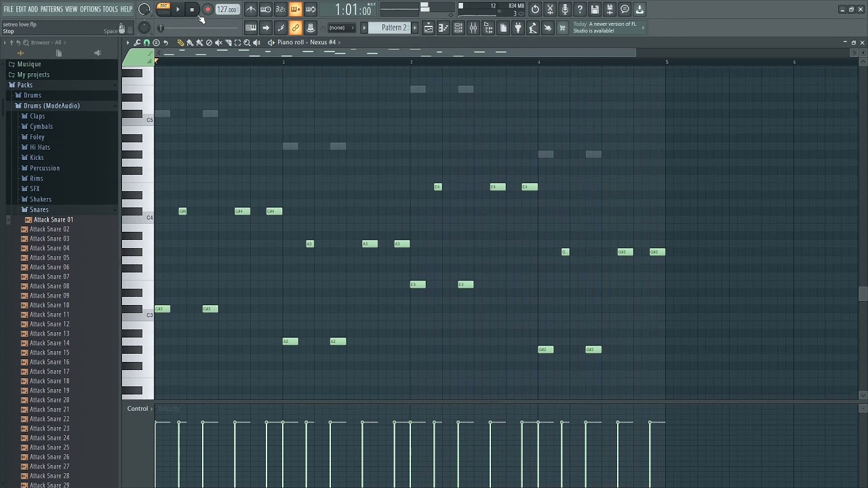Open the piano roll wrench Tools menu
The image size is (868, 488).
click(137, 42)
